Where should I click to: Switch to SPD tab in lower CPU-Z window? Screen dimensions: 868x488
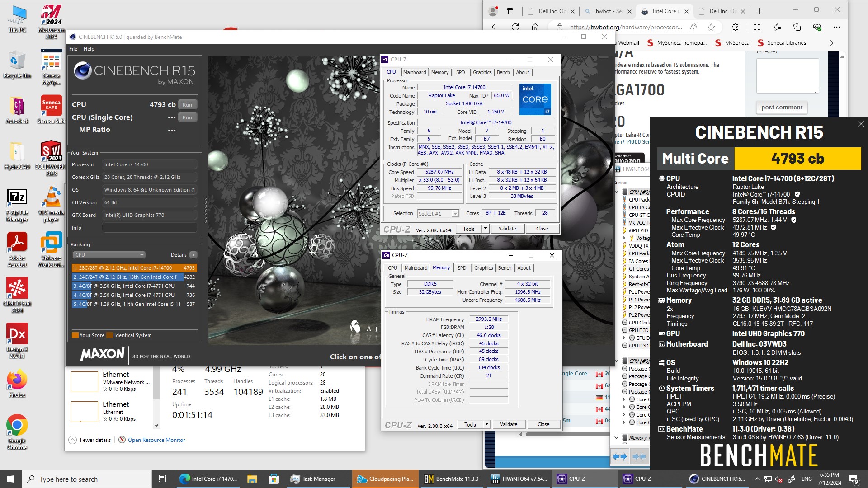click(462, 268)
